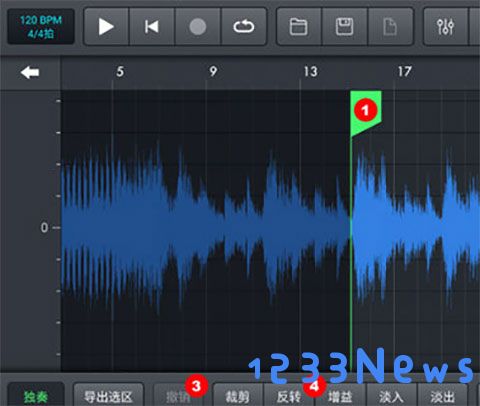Click the 撤销 undo button
The height and width of the screenshot is (406, 480).
tap(178, 397)
